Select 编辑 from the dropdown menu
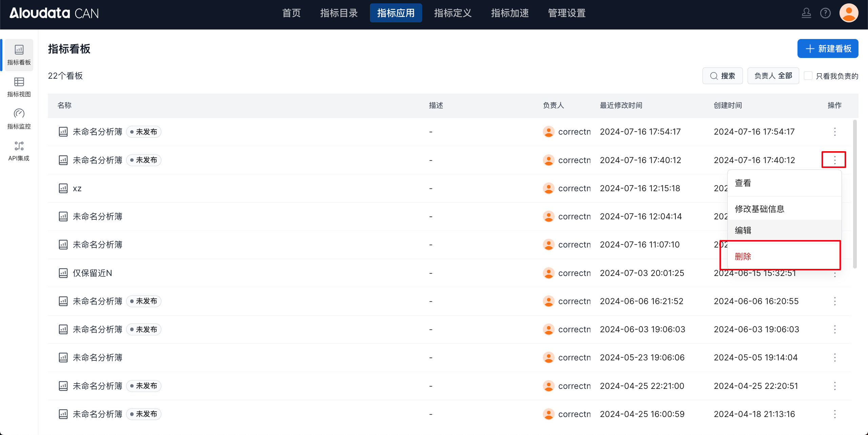 [x=743, y=231]
